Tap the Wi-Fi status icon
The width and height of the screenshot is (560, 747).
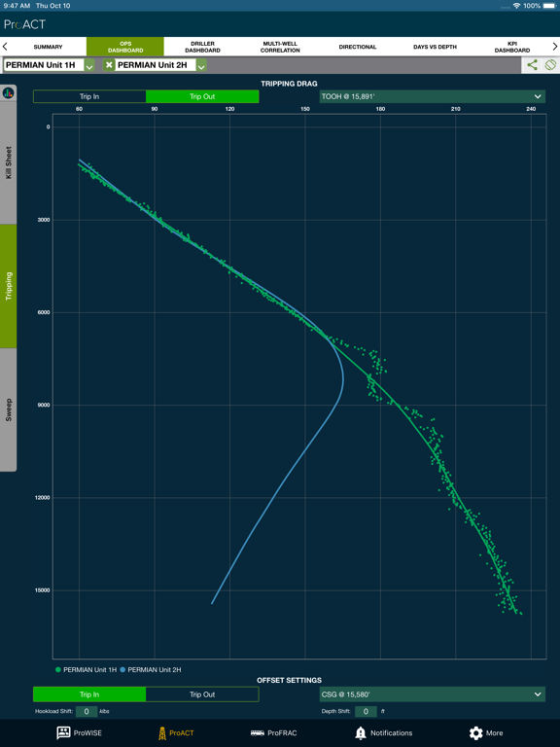point(516,6)
